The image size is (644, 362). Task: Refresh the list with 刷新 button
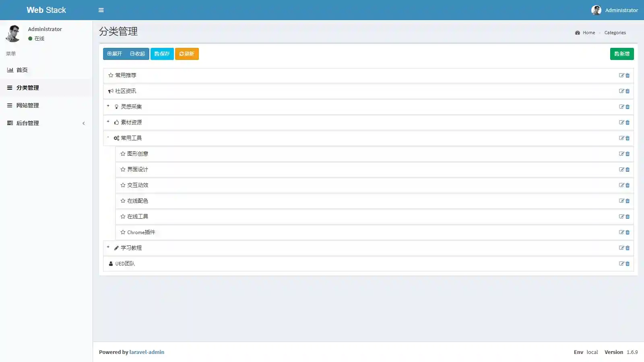click(x=187, y=54)
